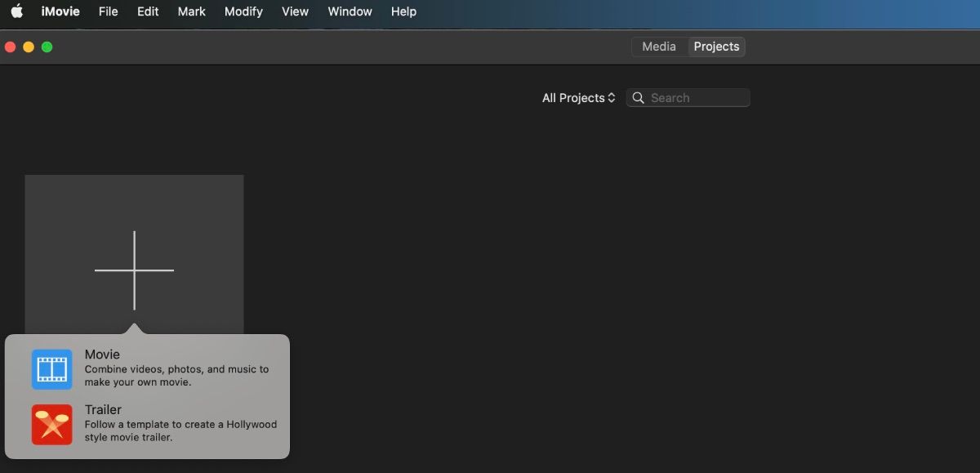Open the All Projects filter dropdown
Image resolution: width=980 pixels, height=473 pixels.
pyautogui.click(x=576, y=97)
